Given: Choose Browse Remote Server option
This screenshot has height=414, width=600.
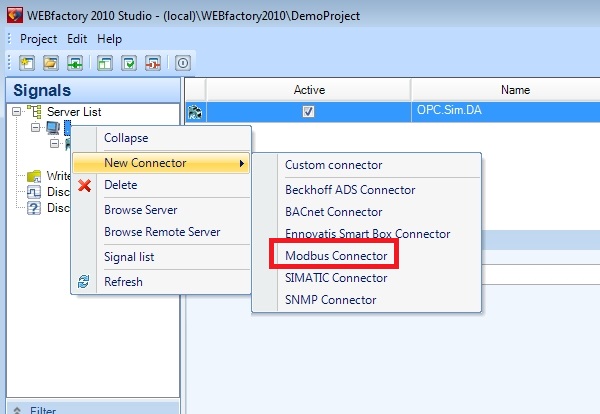Looking at the screenshot, I should [x=162, y=232].
